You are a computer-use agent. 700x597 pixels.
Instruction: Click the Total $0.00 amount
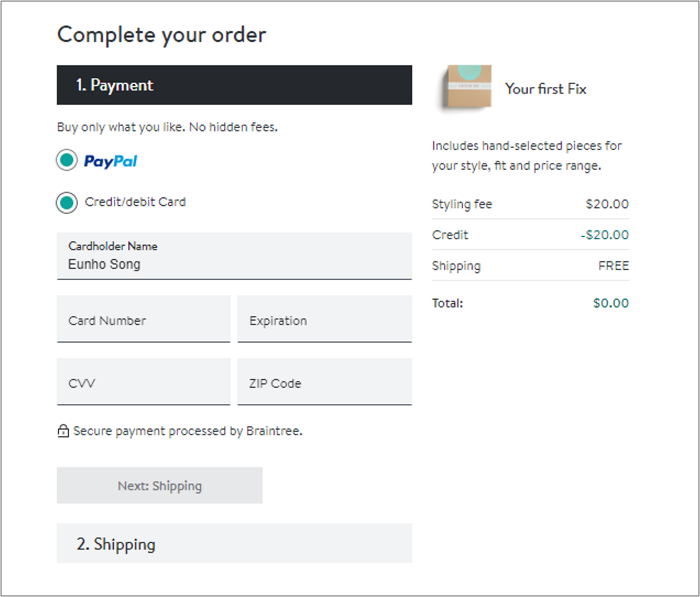point(611,303)
